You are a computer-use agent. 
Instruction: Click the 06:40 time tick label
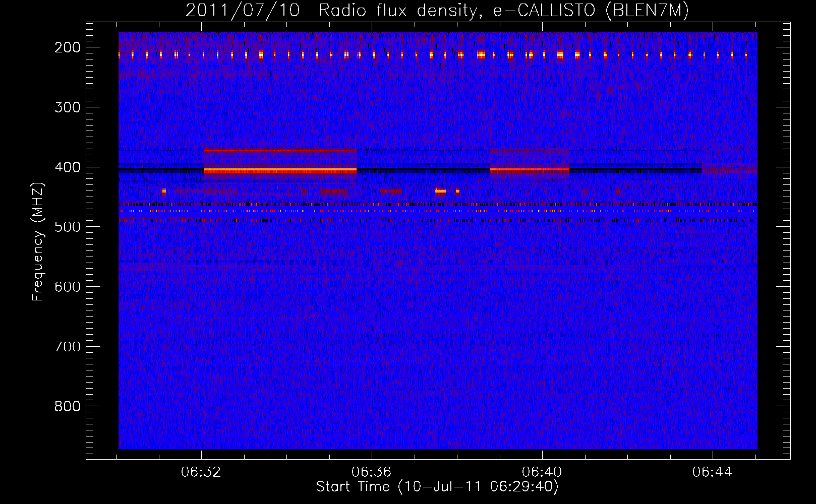coord(542,472)
